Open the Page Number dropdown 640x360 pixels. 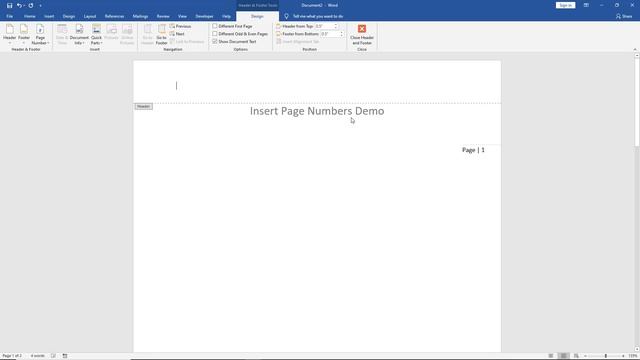(40, 34)
